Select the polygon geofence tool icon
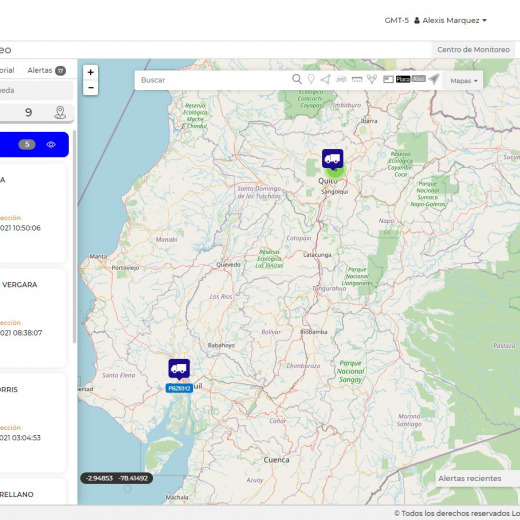The image size is (520, 520). (325, 79)
